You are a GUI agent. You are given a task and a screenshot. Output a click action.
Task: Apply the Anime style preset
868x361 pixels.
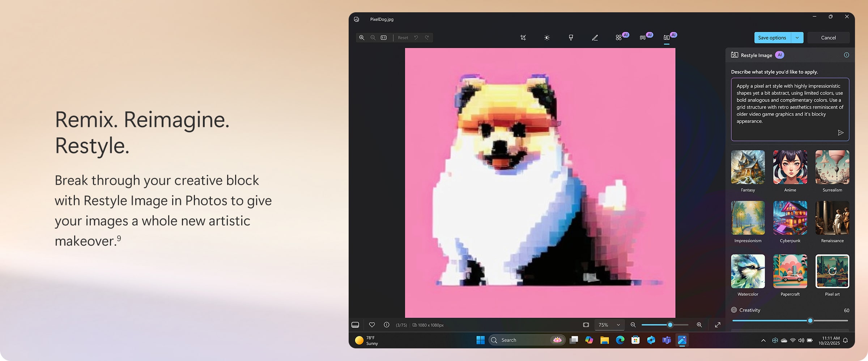[790, 167]
